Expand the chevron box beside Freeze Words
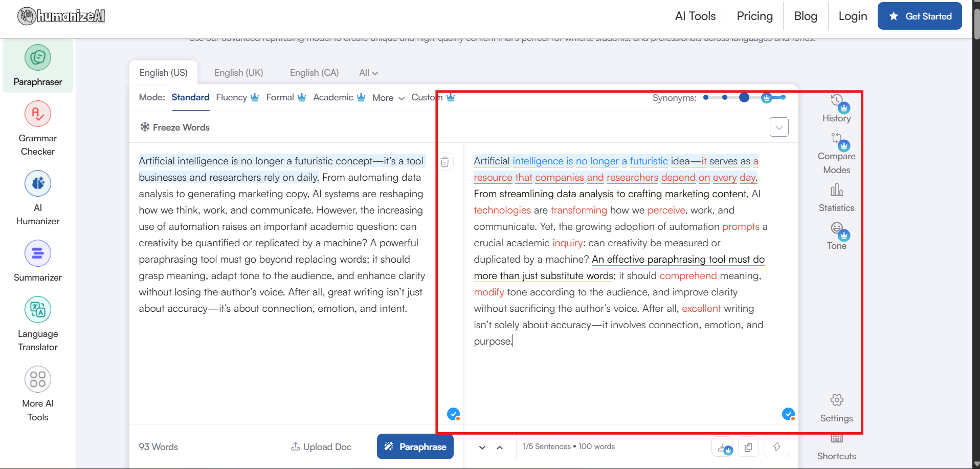 pos(778,127)
